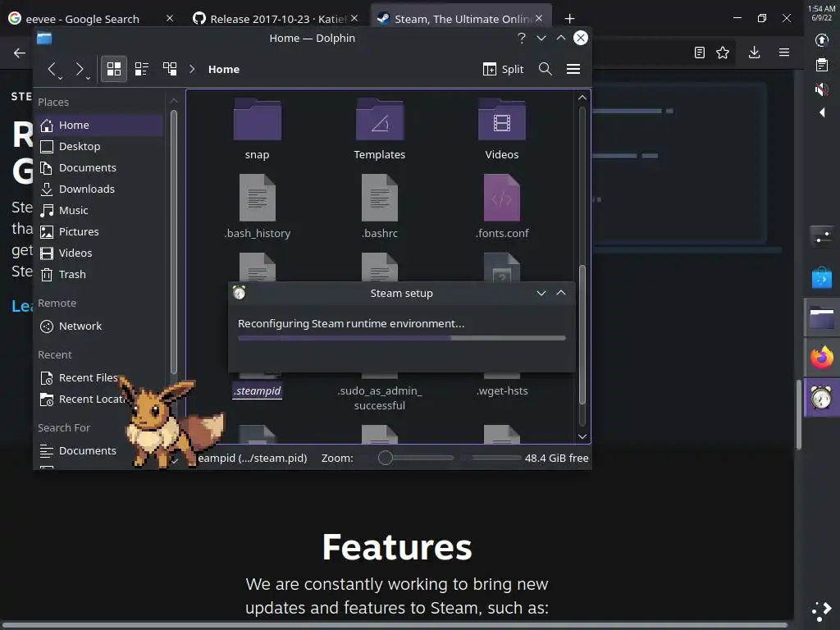The width and height of the screenshot is (840, 630).
Task: Switch Dolphin to Icons view mode
Action: 113,69
